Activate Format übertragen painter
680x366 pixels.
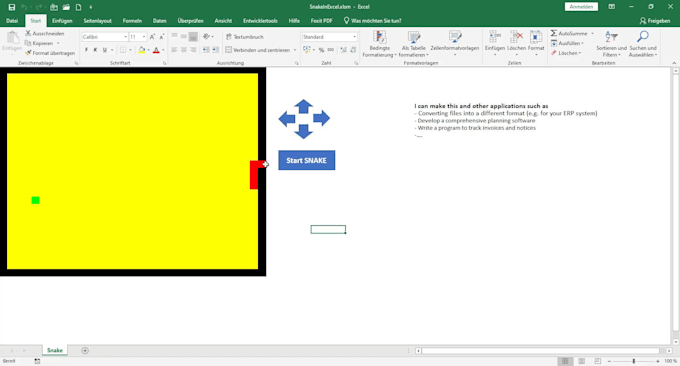pyautogui.click(x=50, y=53)
